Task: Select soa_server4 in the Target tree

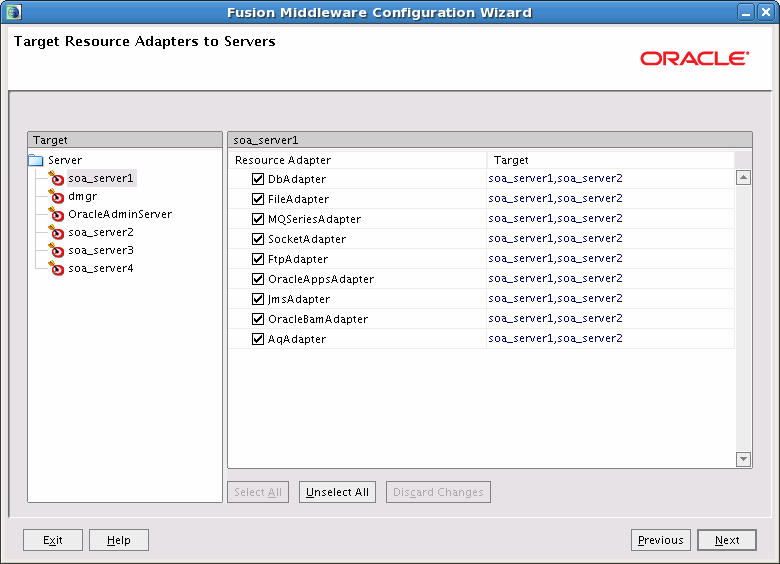Action: (x=101, y=269)
